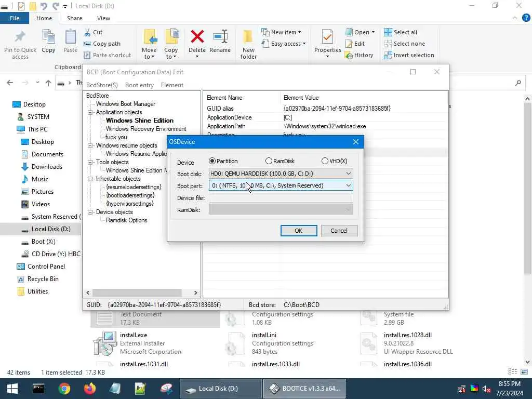Click Select none in ribbon
Image resolution: width=532 pixels, height=399 pixels.
point(404,44)
